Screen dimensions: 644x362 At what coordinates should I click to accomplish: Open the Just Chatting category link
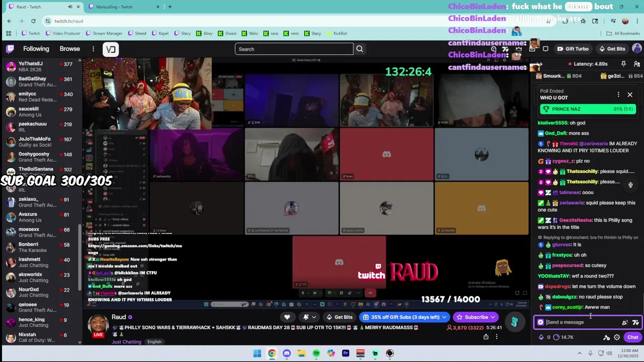click(126, 342)
